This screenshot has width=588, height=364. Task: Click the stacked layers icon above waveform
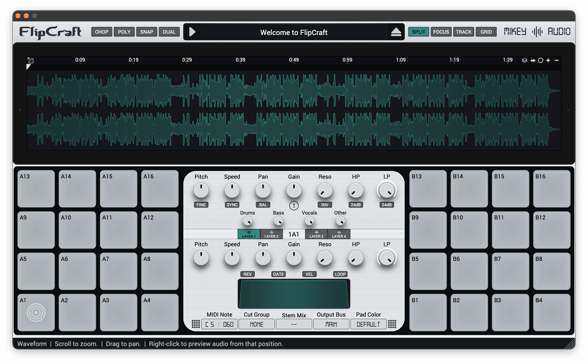pyautogui.click(x=525, y=60)
